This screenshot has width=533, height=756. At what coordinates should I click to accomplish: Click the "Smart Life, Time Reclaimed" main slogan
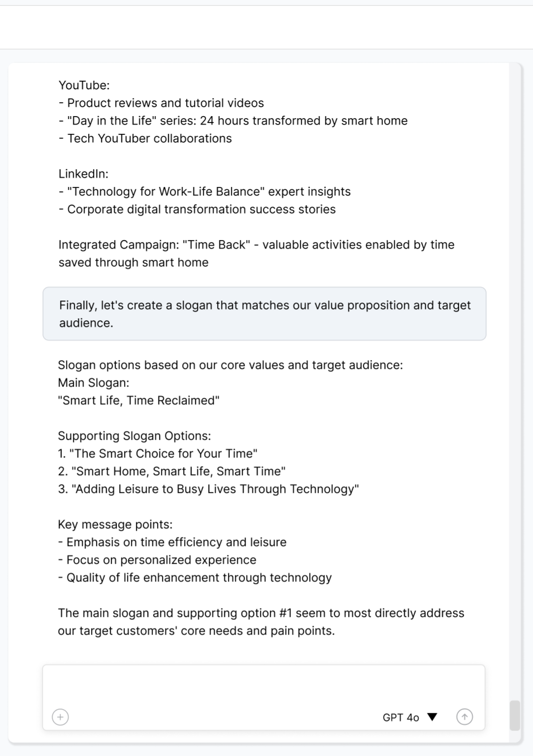(138, 400)
